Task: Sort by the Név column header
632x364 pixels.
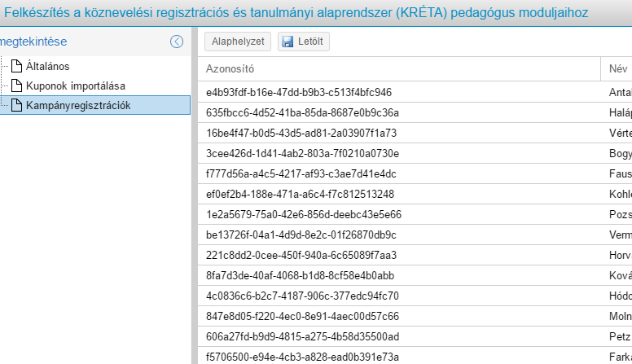Action: pos(618,69)
